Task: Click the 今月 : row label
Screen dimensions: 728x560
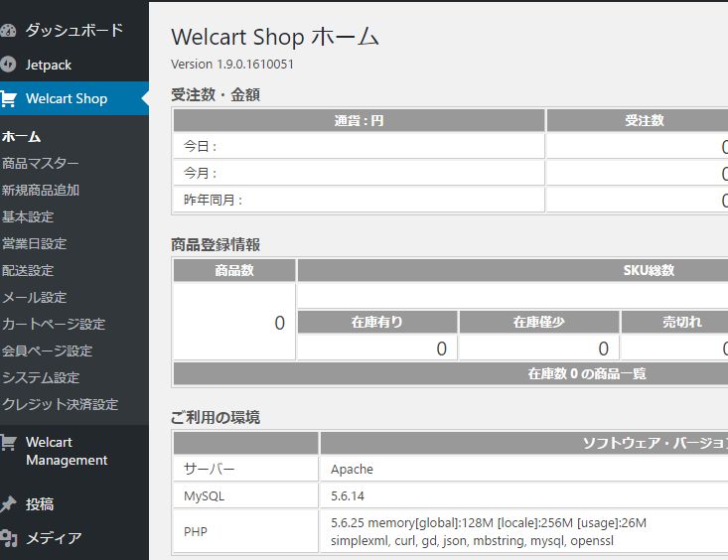Action: click(201, 173)
